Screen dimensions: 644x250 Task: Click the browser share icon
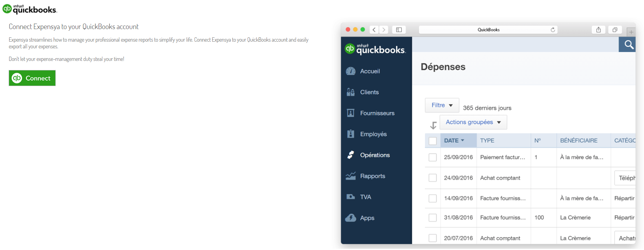pyautogui.click(x=598, y=30)
